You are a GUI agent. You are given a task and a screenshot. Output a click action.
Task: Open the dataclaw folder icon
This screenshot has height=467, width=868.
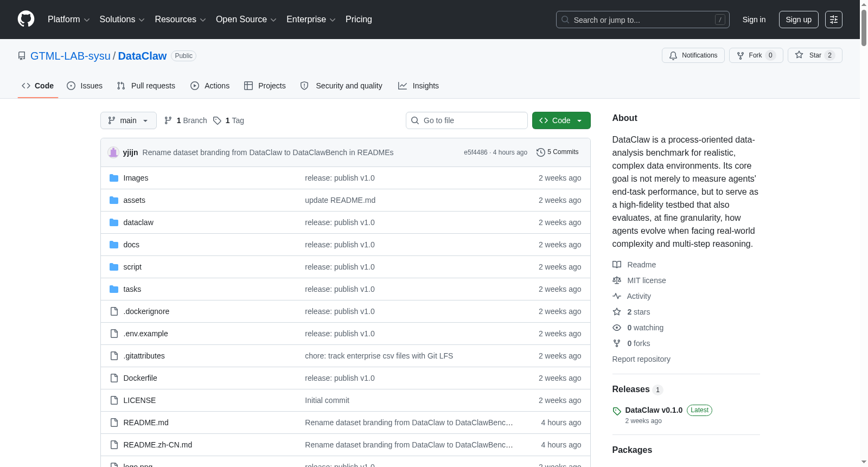(x=114, y=222)
